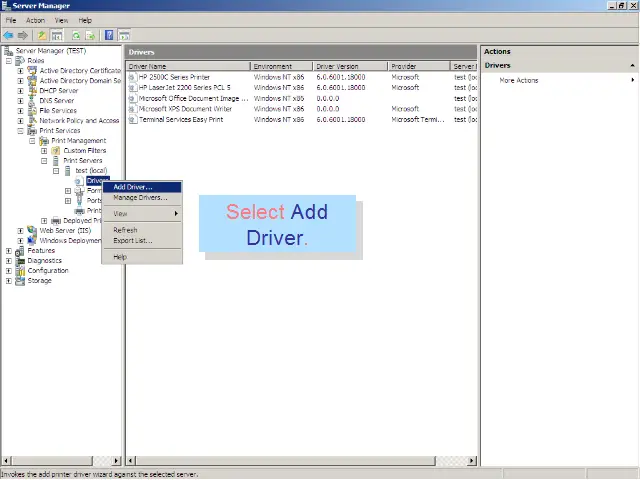Click left arrow of the tree pane scrollbar
Screen dimensions: 640x480
pos(6,461)
